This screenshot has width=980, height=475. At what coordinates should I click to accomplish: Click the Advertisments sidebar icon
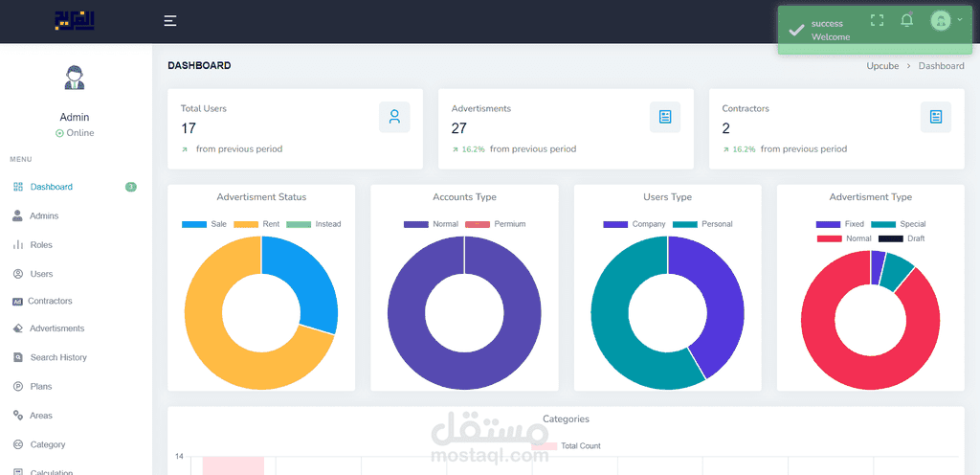(17, 328)
